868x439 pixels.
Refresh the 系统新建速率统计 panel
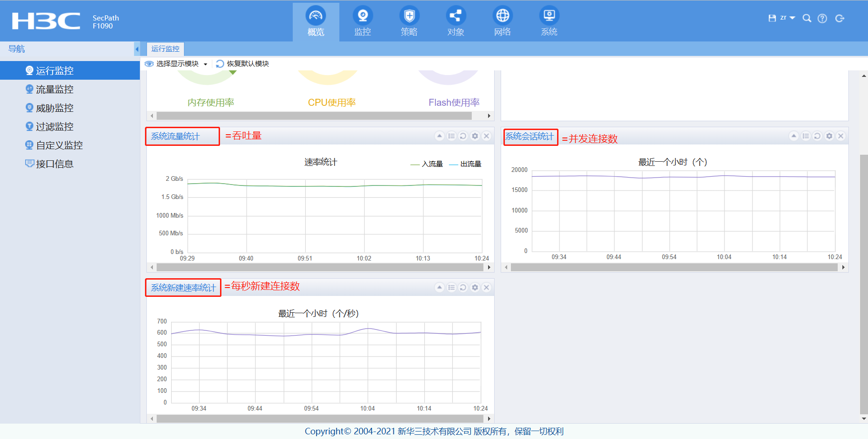click(463, 288)
